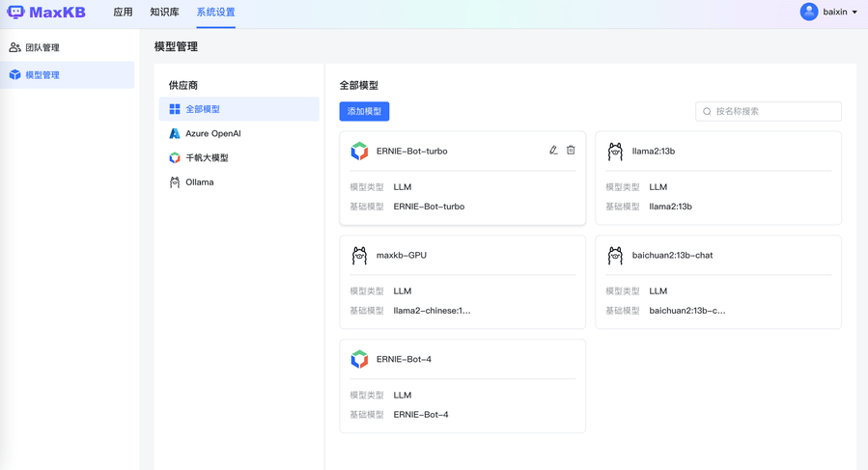Screen dimensions: 868x470
Task: Click the llama2:13b card llama icon
Action: (615, 152)
